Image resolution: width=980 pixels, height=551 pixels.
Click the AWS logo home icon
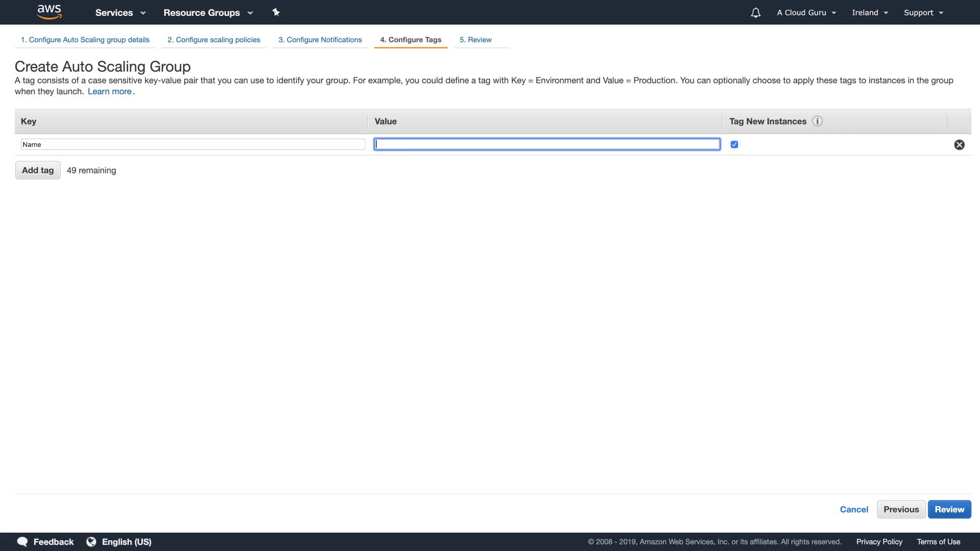point(49,12)
